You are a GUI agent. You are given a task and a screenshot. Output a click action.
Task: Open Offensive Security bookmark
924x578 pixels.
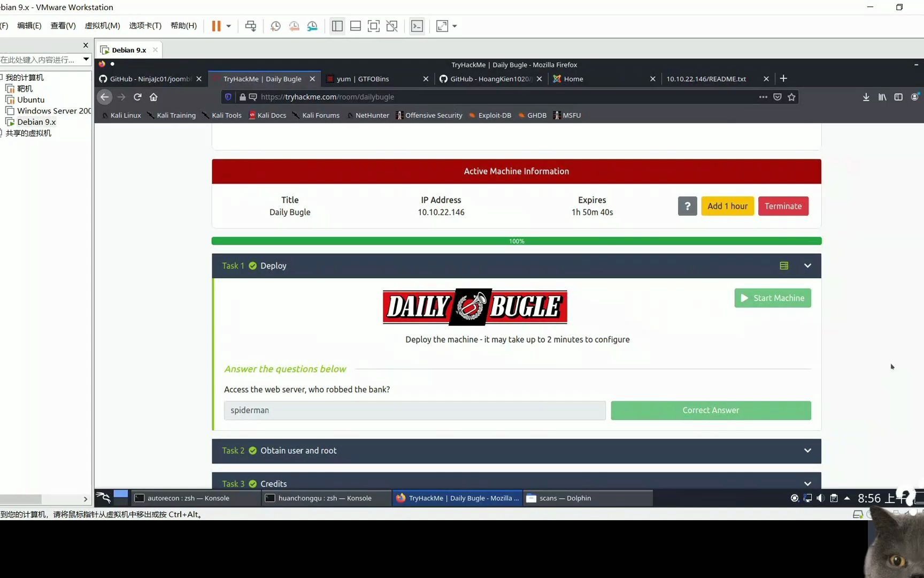(429, 115)
